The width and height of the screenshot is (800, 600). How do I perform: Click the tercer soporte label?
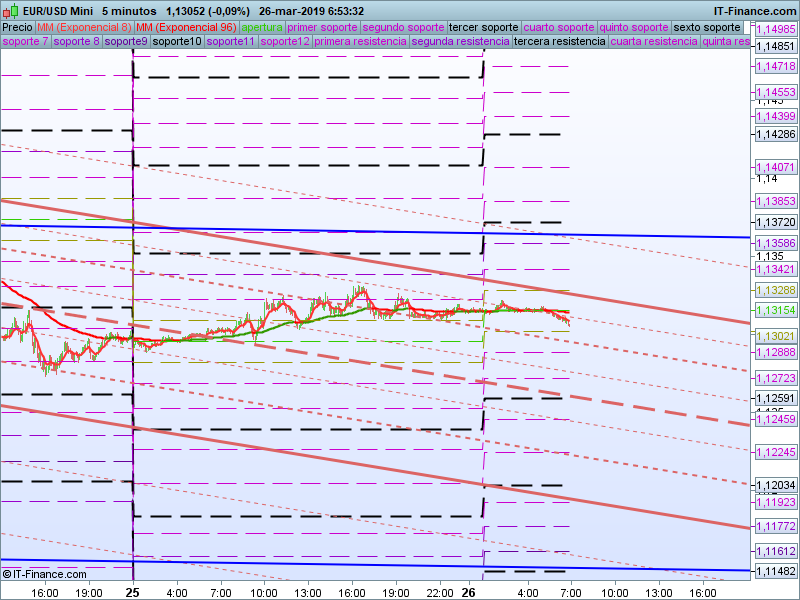tap(484, 26)
